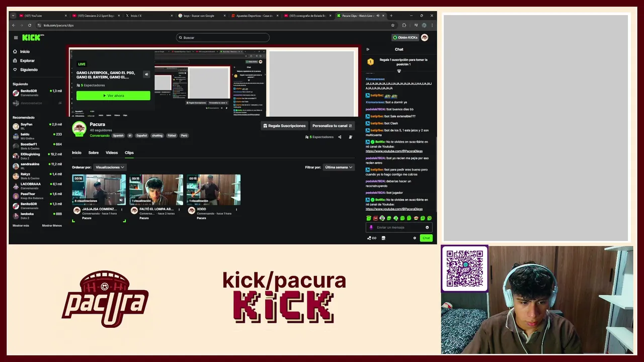The width and height of the screenshot is (644, 362).
Task: Switch to the boys Google search tab
Action: coord(201,16)
